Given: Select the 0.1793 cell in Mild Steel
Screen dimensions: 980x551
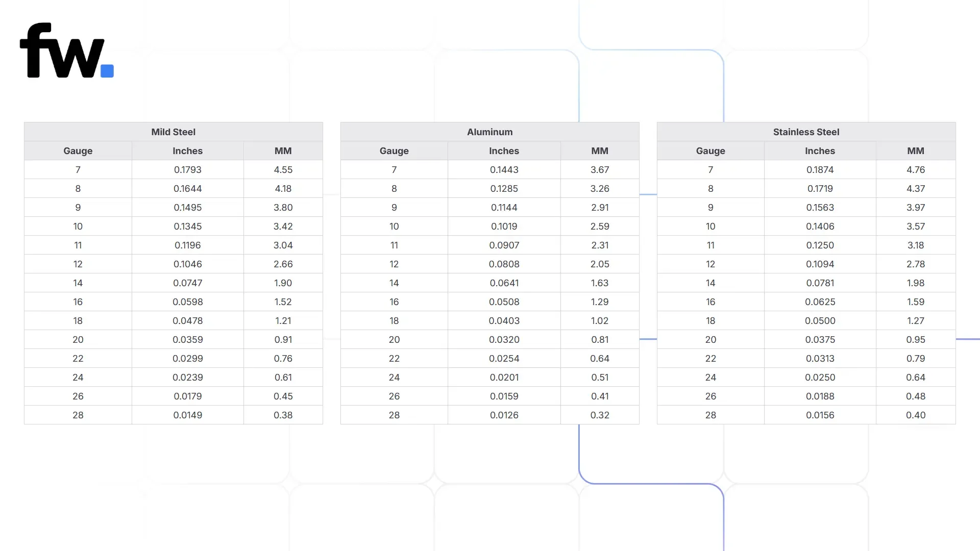Looking at the screenshot, I should [x=188, y=169].
